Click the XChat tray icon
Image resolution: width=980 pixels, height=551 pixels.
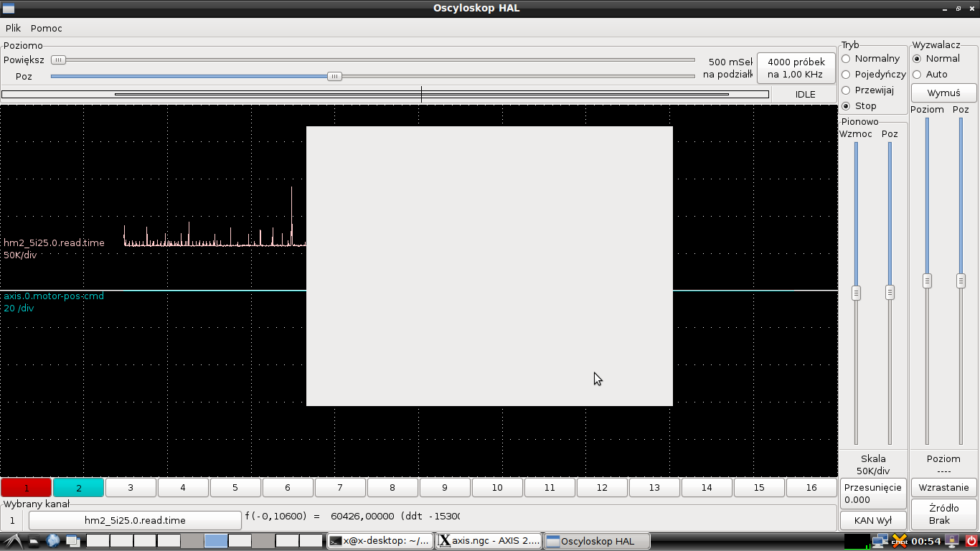[x=899, y=541]
